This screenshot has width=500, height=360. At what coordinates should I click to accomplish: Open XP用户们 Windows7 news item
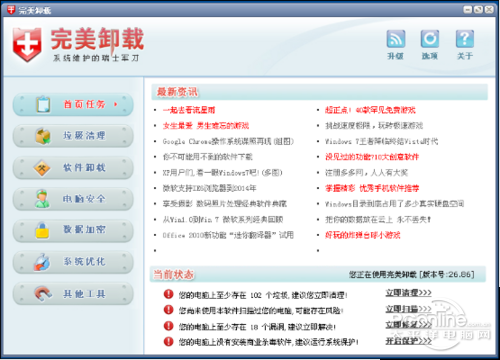coord(223,173)
